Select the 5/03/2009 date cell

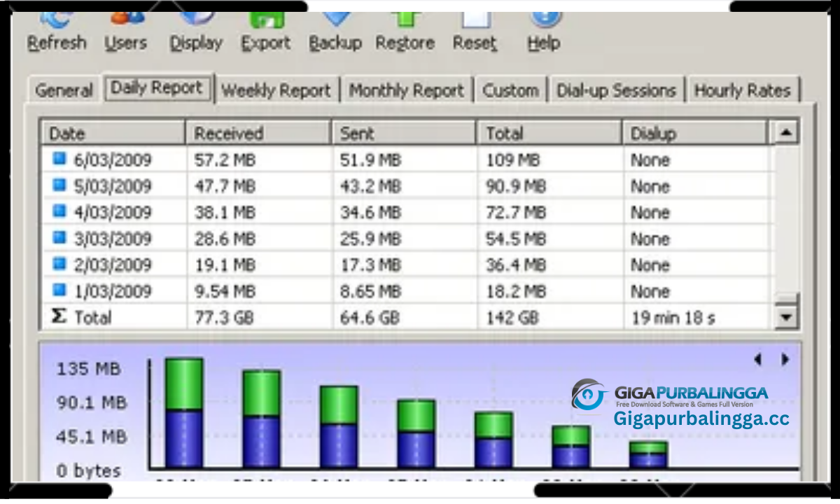coord(113,187)
